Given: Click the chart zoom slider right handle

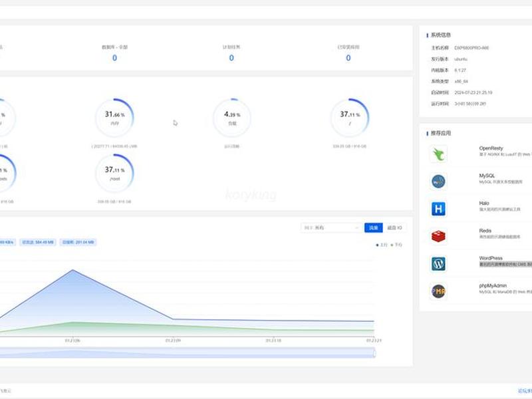Looking at the screenshot, I should (x=374, y=353).
